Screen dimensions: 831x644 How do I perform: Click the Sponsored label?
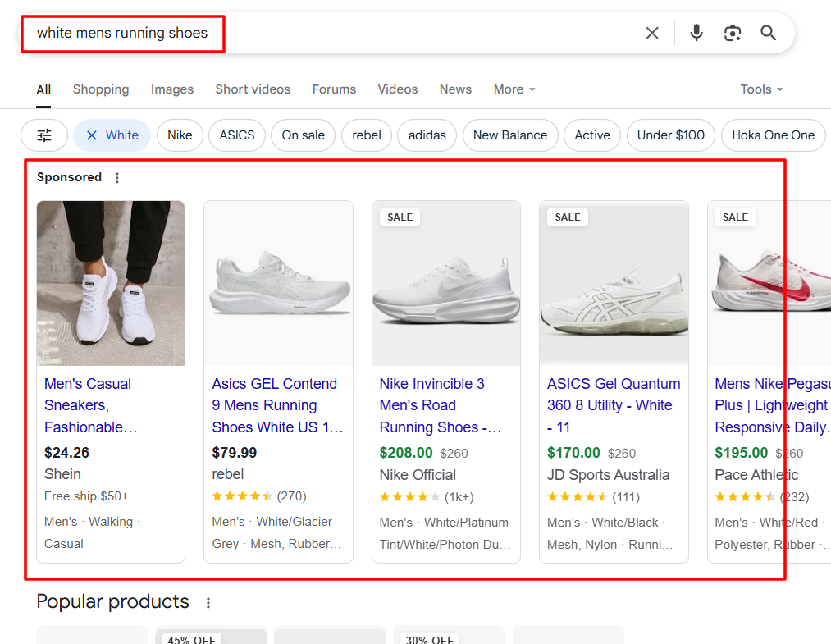point(69,177)
